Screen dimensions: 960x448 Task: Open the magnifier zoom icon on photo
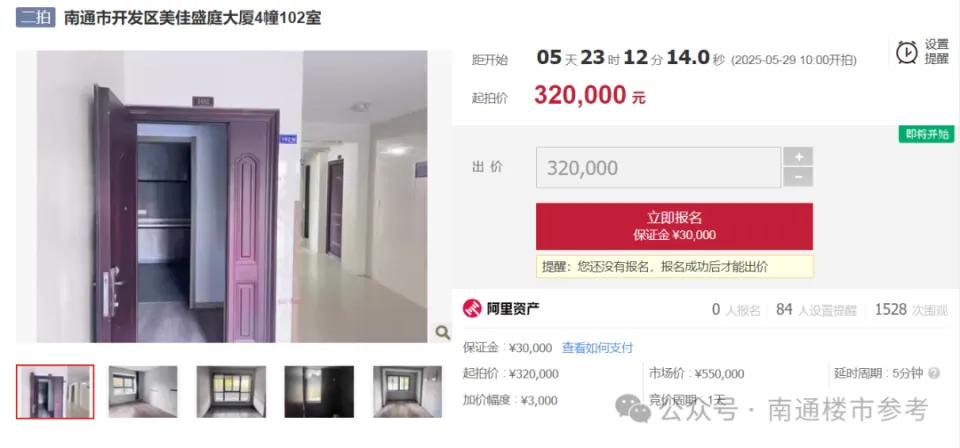pos(442,332)
